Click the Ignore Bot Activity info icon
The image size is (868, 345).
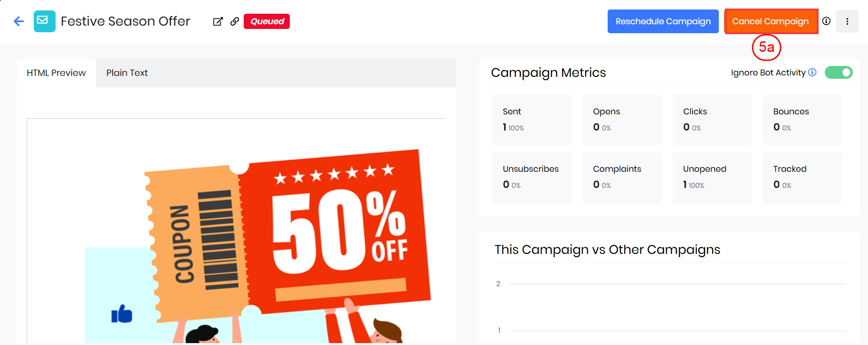pos(812,72)
